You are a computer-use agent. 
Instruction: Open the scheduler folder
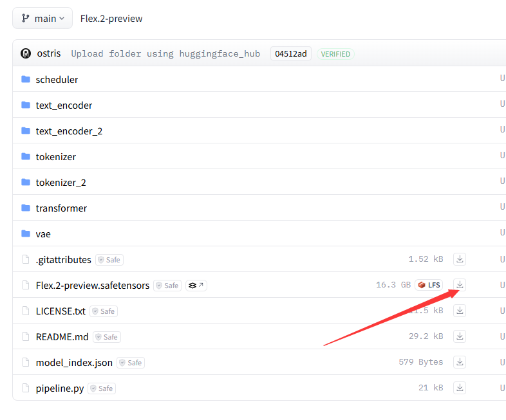[57, 79]
